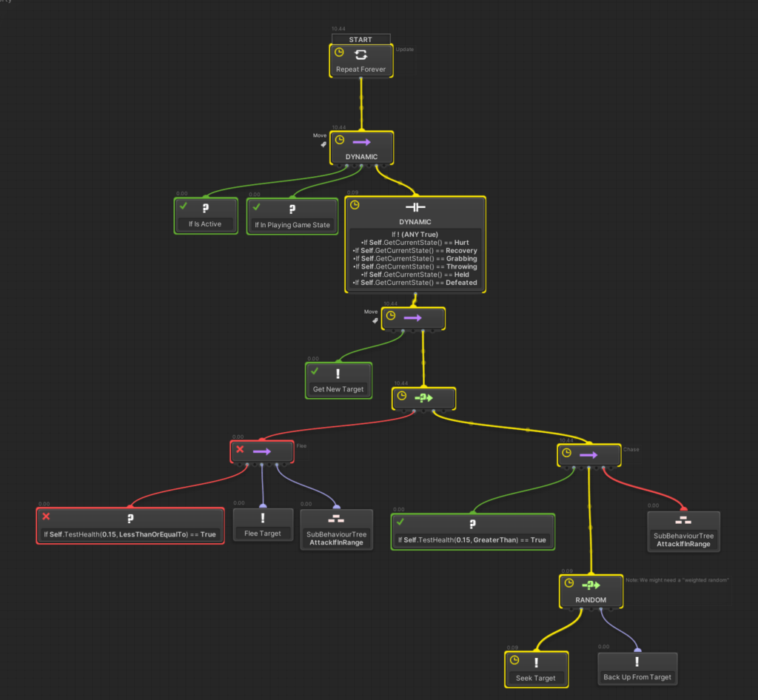Click the exclamation icon on the Back Up From Target node
The width and height of the screenshot is (758, 700).
pos(637,662)
